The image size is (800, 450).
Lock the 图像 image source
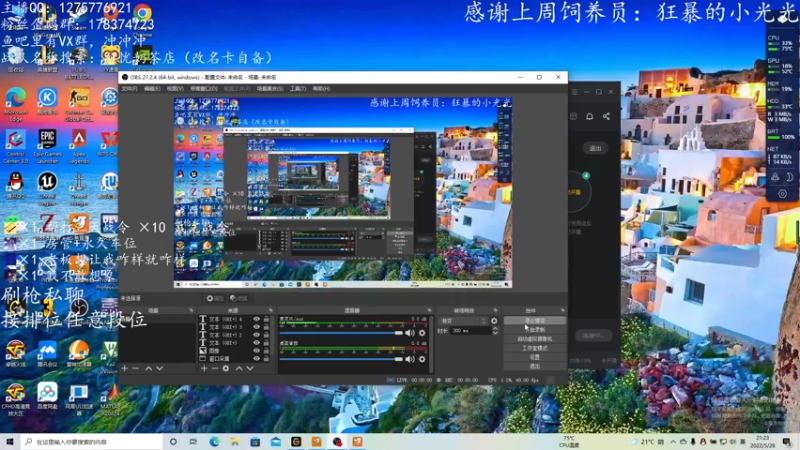pyautogui.click(x=266, y=351)
